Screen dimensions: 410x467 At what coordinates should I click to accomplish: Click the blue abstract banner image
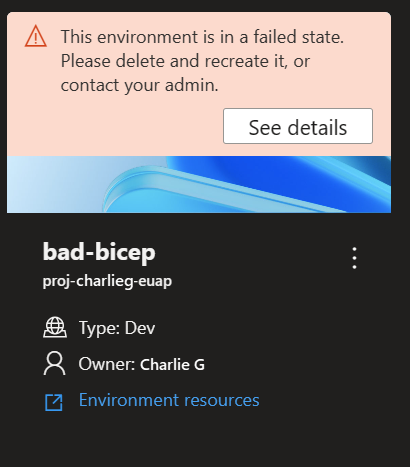pyautogui.click(x=199, y=184)
